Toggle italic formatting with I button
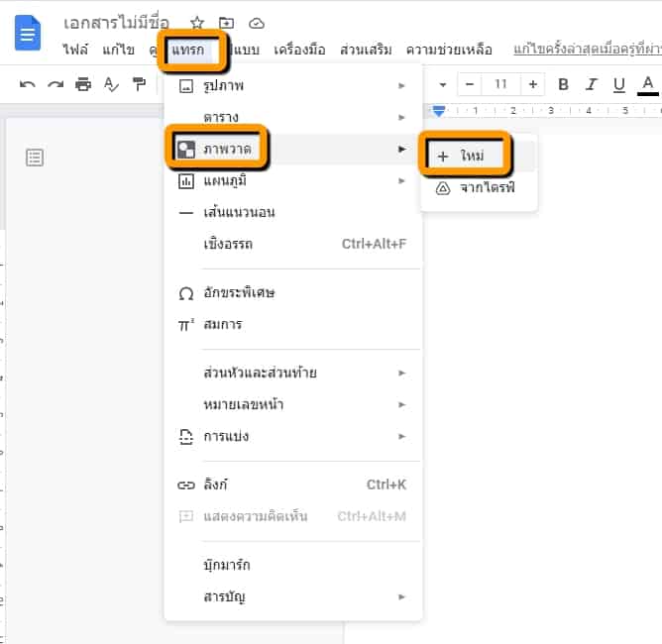662x644 pixels. coord(592,84)
